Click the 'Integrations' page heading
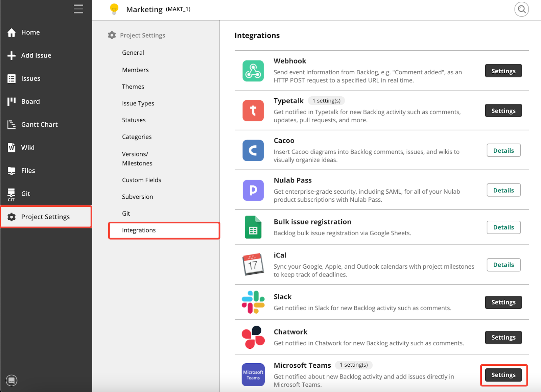The image size is (541, 392). point(257,35)
